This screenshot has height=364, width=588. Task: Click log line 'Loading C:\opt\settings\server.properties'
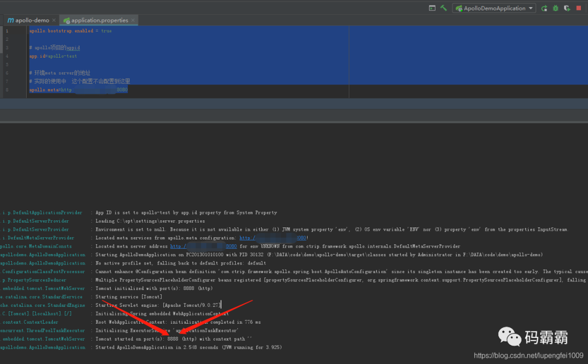point(150,221)
